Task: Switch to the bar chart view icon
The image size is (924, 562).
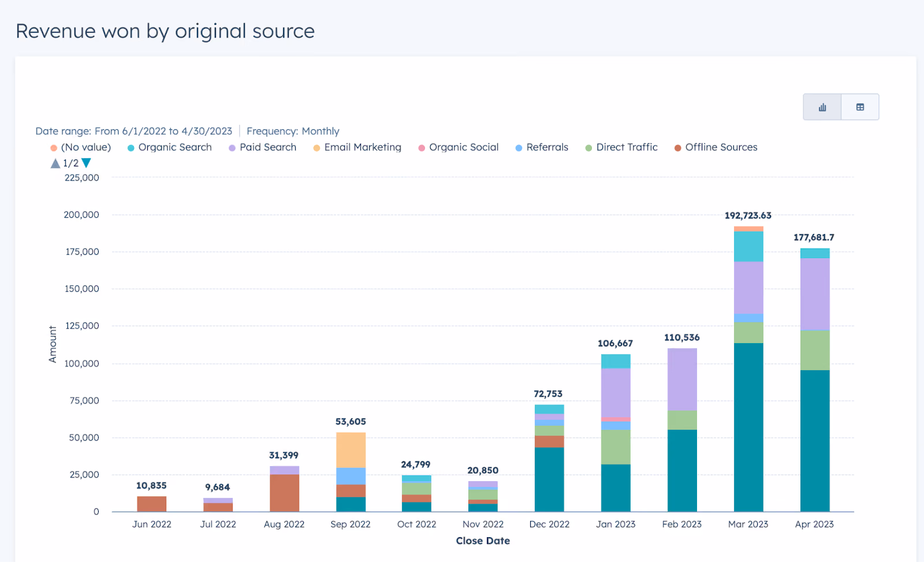Action: coord(822,107)
